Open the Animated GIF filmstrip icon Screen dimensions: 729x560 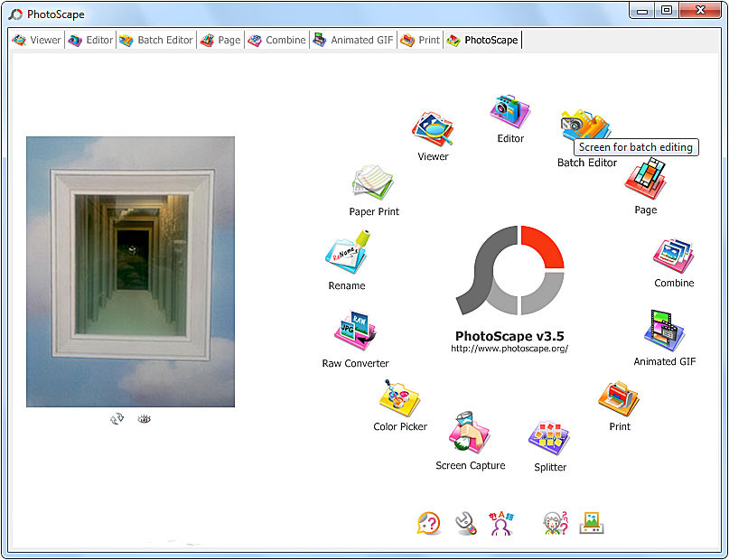coord(664,331)
